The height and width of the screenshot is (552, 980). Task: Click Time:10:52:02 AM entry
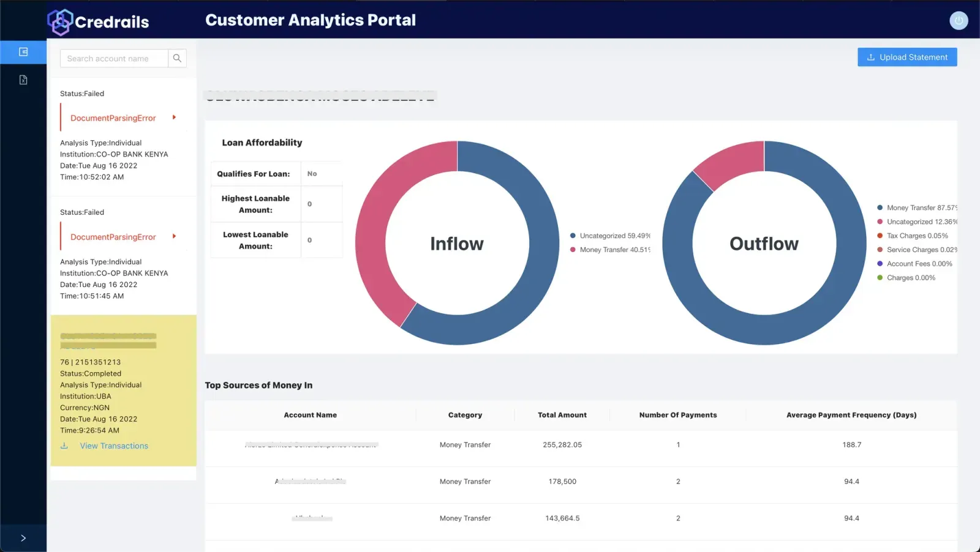(x=92, y=177)
